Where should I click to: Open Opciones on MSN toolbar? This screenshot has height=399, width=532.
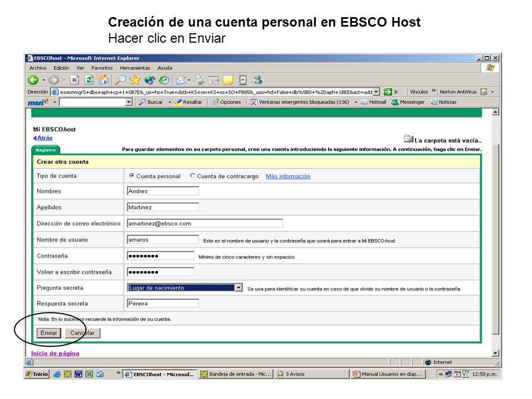pyautogui.click(x=226, y=102)
